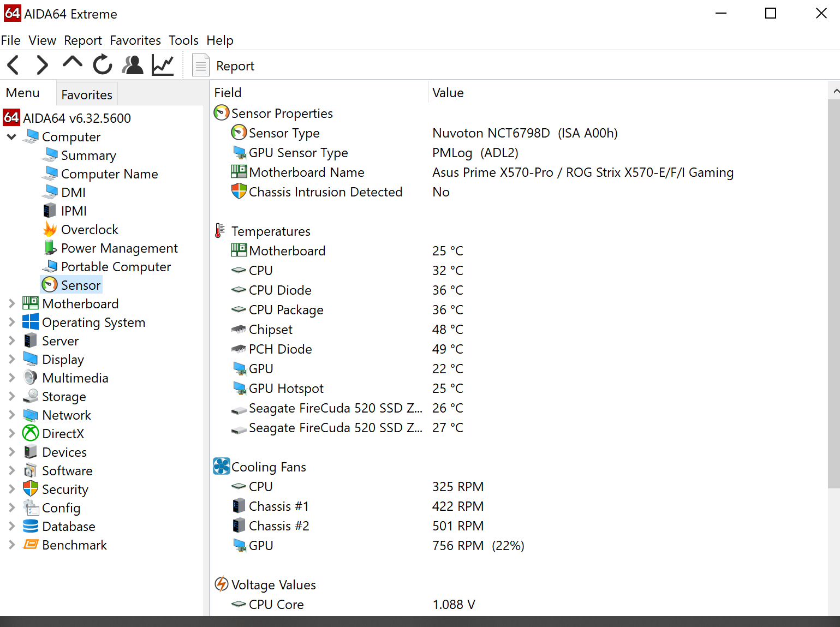Expand the Config tree node
Screen dimensions: 840x627
(x=11, y=507)
